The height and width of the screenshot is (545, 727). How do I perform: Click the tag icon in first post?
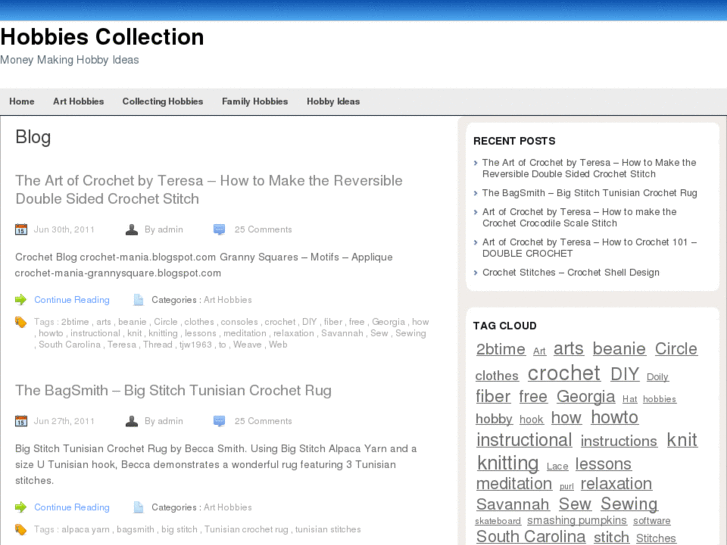point(21,322)
